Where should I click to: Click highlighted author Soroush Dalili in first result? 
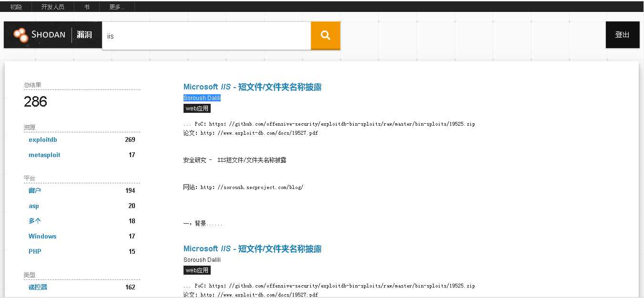pos(202,98)
